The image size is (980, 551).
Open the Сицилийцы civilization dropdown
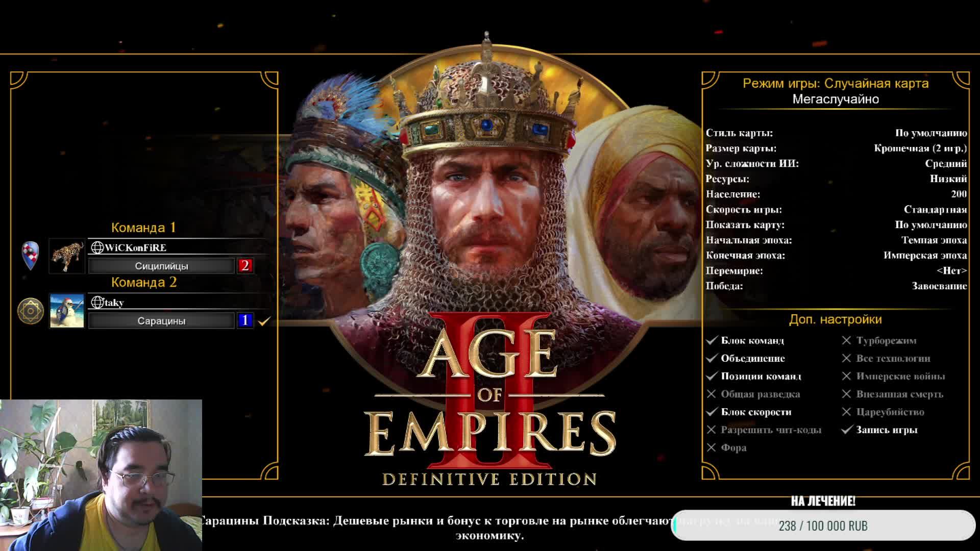[161, 266]
